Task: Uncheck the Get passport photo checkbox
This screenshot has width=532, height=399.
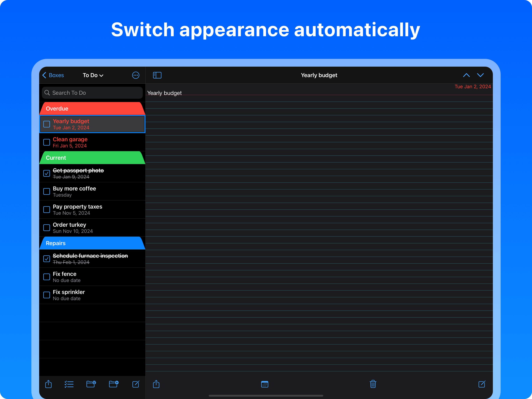Action: point(46,173)
